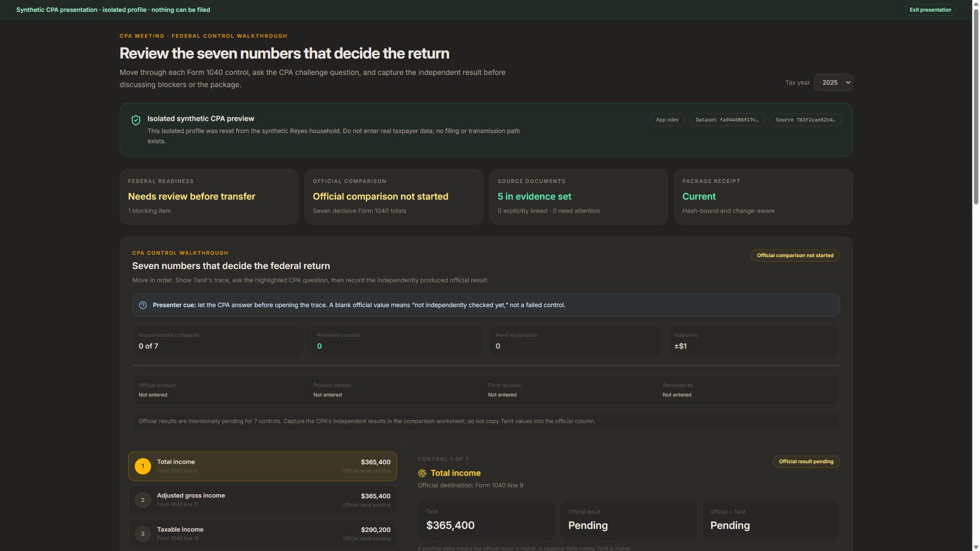The image size is (980, 551).
Task: Click the Need explanation tile
Action: tap(575, 341)
